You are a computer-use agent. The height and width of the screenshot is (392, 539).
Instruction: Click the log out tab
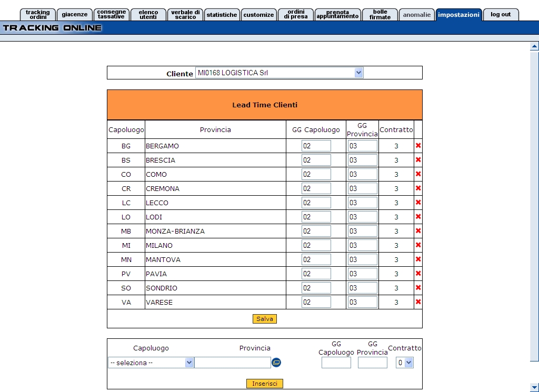coord(501,15)
